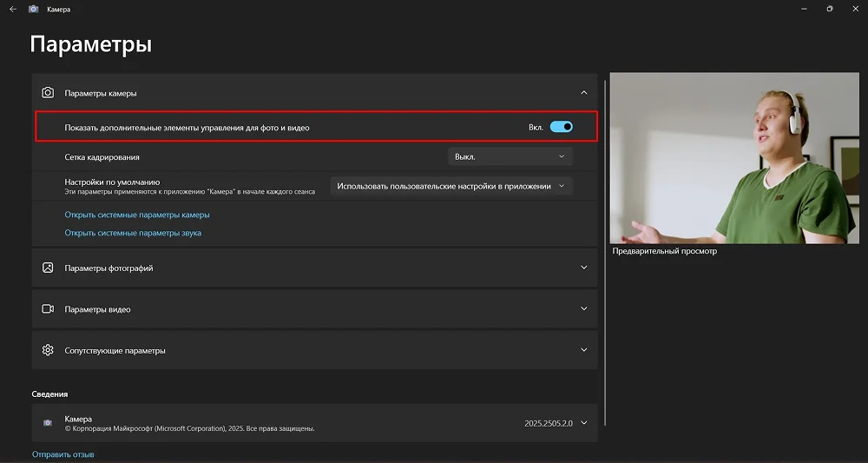Click the small camera icon in Сведения section
This screenshot has height=463, width=868.
click(x=48, y=423)
